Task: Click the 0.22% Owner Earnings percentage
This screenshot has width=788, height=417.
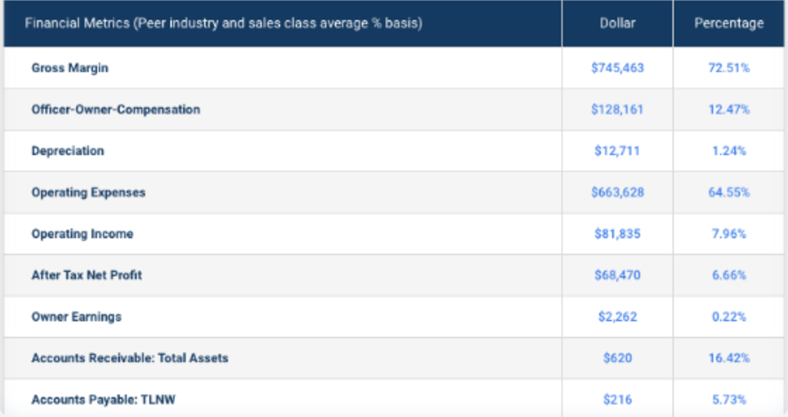Action: coord(729,317)
